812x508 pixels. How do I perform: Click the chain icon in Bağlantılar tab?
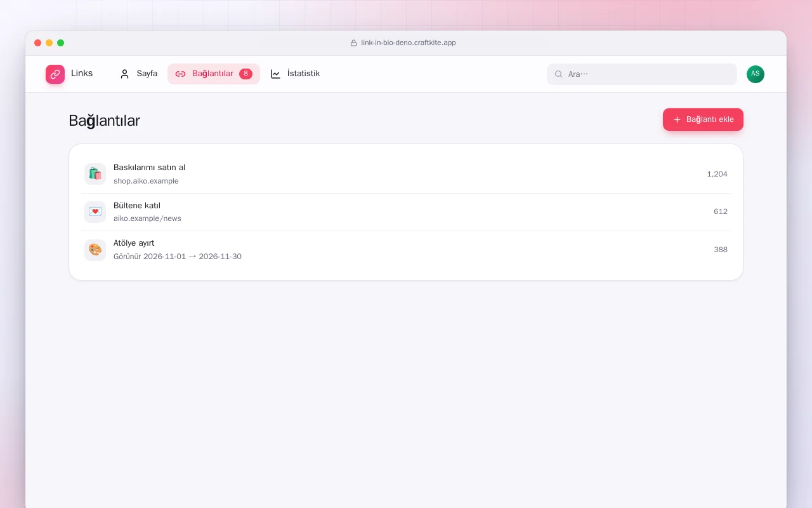[180, 74]
